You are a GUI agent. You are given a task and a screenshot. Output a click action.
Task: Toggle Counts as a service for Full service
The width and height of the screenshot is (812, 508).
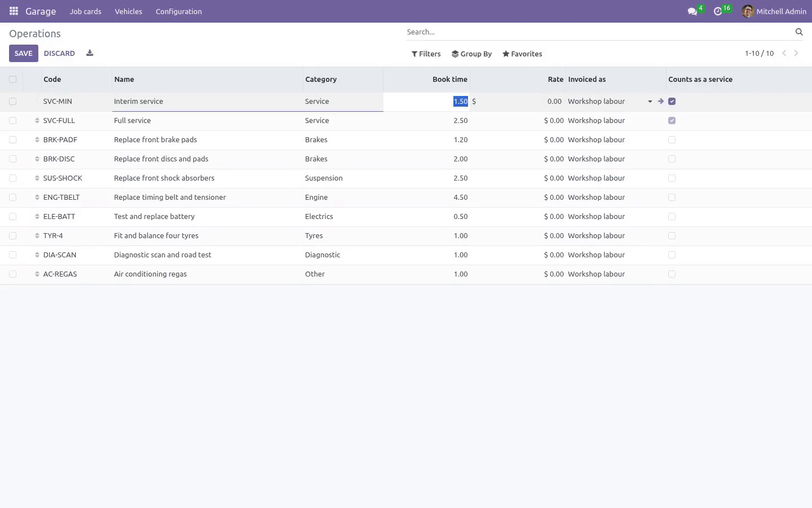[672, 121]
